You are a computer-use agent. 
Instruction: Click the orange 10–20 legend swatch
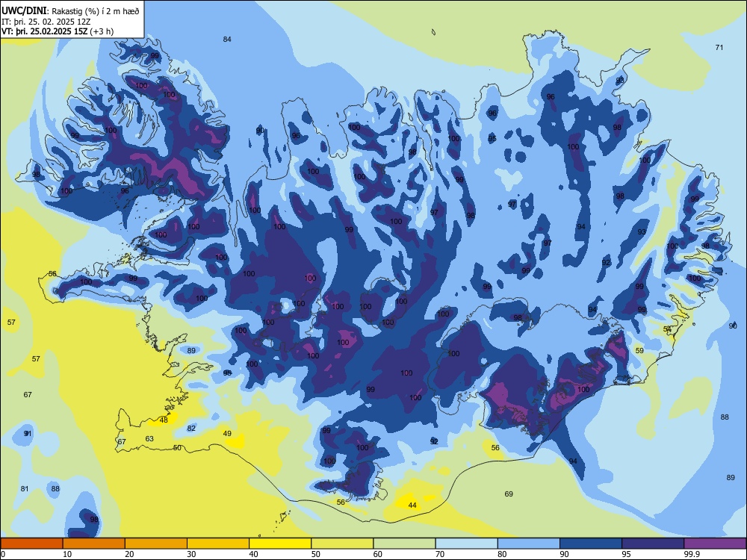pyautogui.click(x=94, y=544)
